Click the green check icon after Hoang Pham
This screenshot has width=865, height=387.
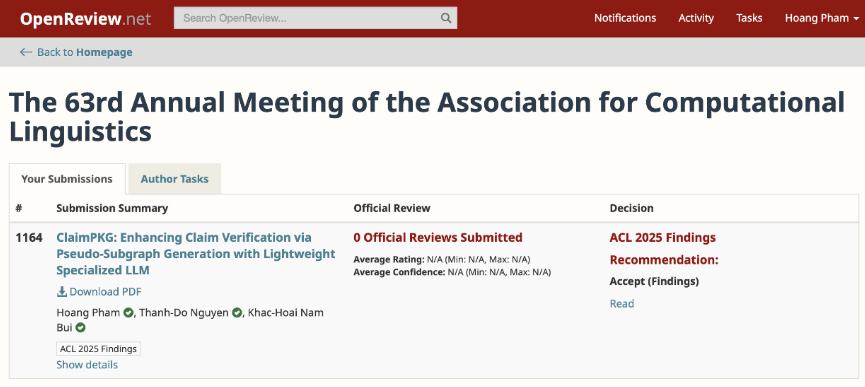click(128, 313)
